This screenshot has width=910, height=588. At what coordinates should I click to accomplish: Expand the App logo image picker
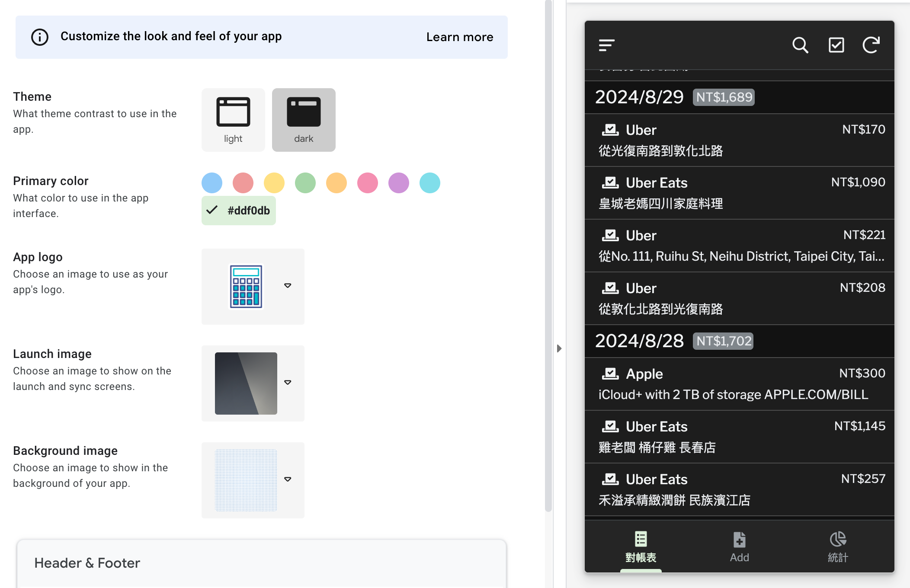288,286
